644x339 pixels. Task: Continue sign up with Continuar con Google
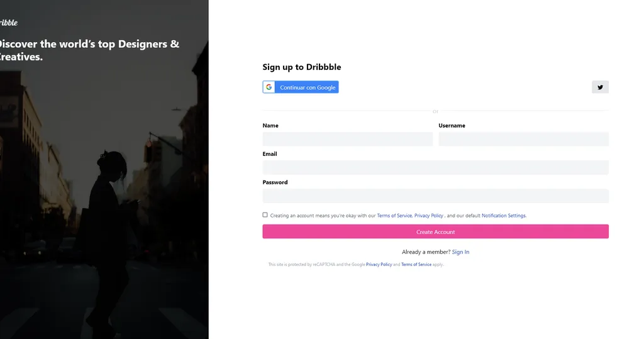click(301, 87)
